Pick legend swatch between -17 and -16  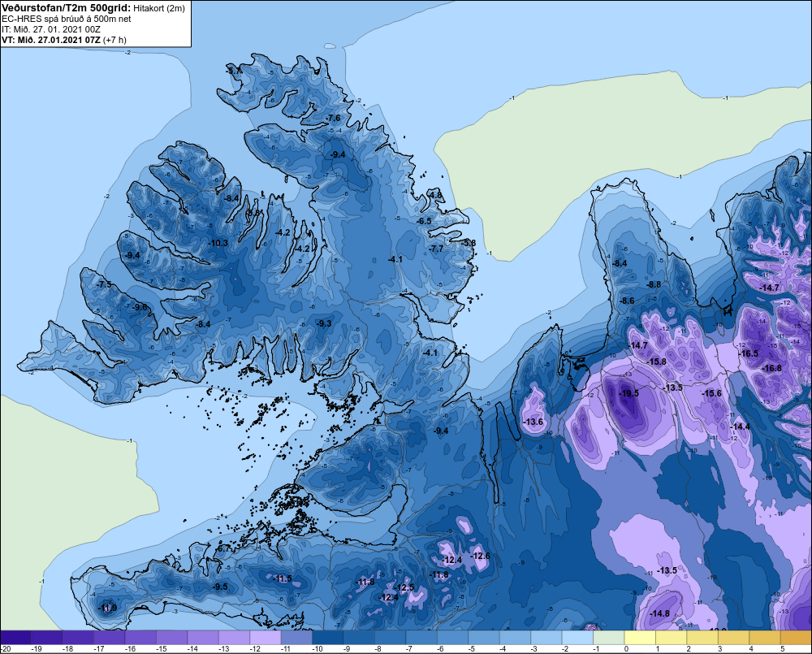[x=110, y=638]
